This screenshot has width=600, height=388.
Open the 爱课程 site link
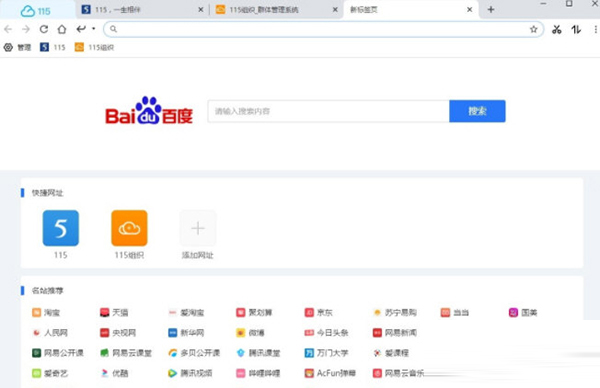(x=391, y=353)
